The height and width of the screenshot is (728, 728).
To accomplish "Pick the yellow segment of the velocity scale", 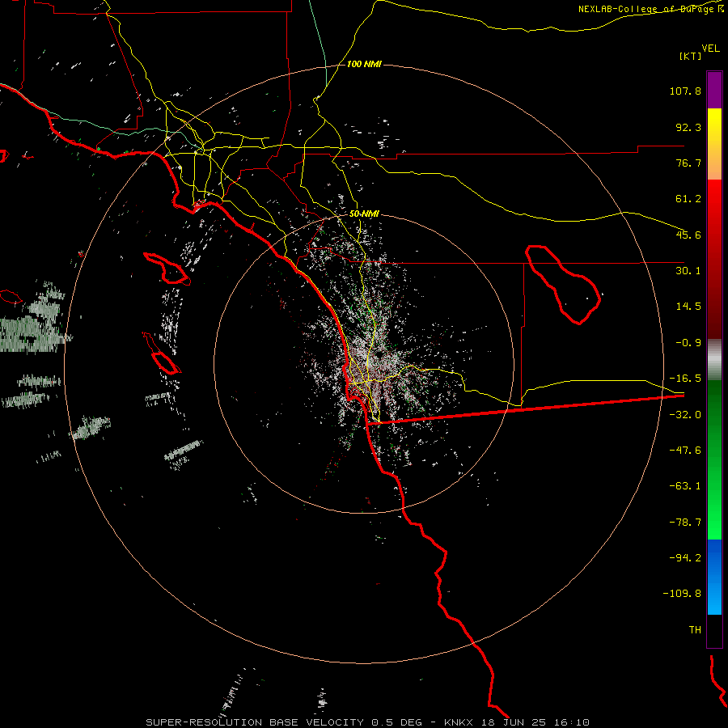I will pyautogui.click(x=714, y=144).
